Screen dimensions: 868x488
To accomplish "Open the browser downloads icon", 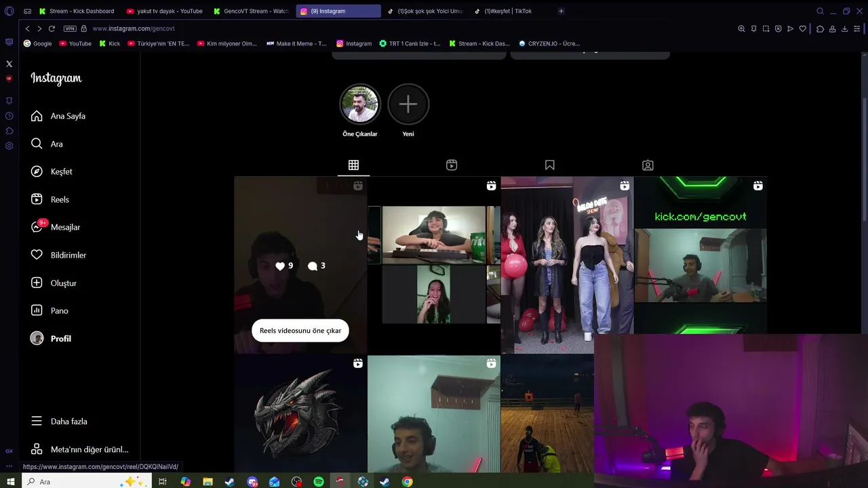I will [x=844, y=28].
